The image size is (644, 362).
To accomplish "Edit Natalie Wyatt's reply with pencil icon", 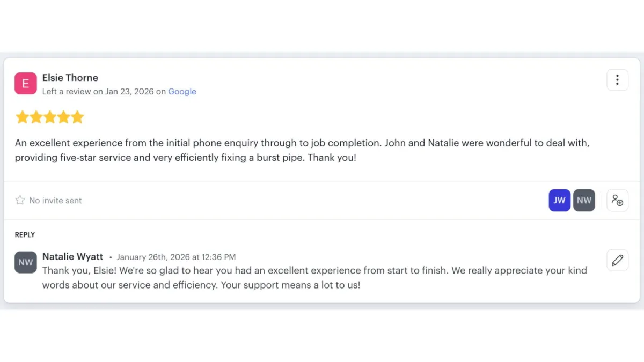I will [617, 260].
